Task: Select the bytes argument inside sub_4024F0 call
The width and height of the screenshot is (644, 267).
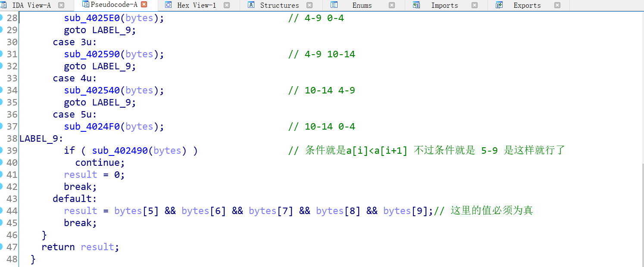Action: tap(139, 126)
